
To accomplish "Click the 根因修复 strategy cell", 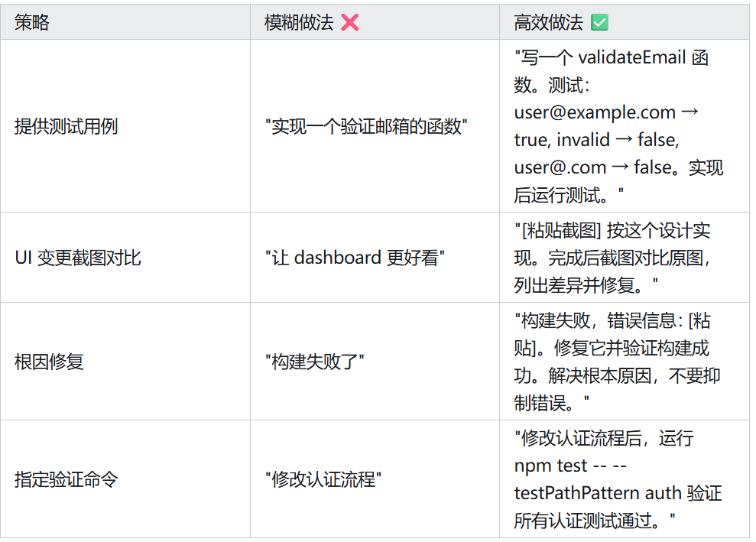I will coord(49,362).
